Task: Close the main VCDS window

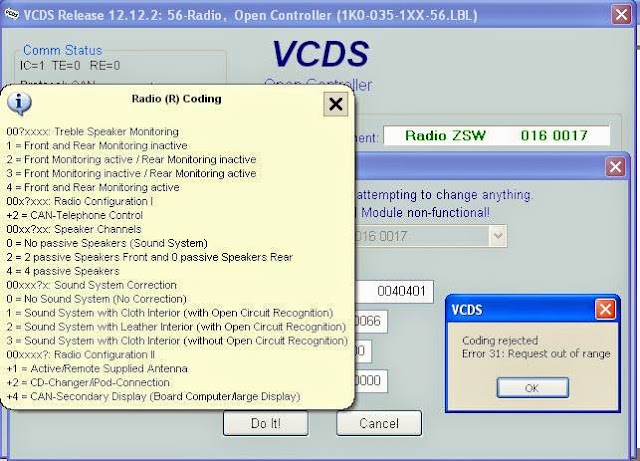Action: tap(621, 15)
